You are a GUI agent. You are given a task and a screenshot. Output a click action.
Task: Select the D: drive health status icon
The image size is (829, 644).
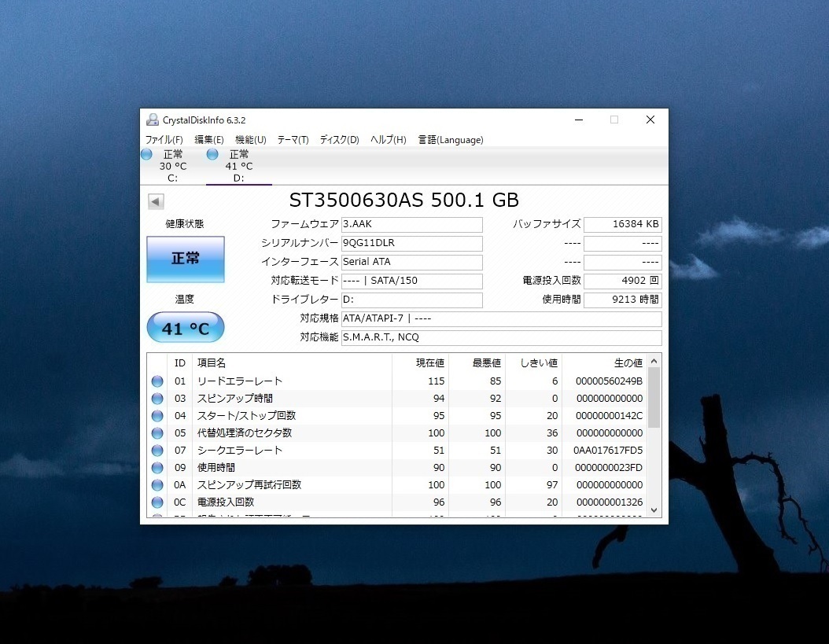212,154
